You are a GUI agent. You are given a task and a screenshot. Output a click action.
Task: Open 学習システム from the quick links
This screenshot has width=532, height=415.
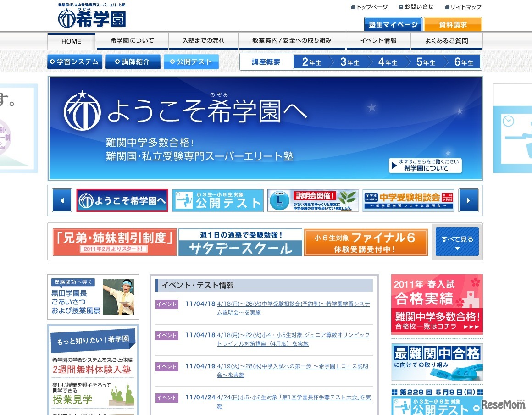pyautogui.click(x=74, y=61)
